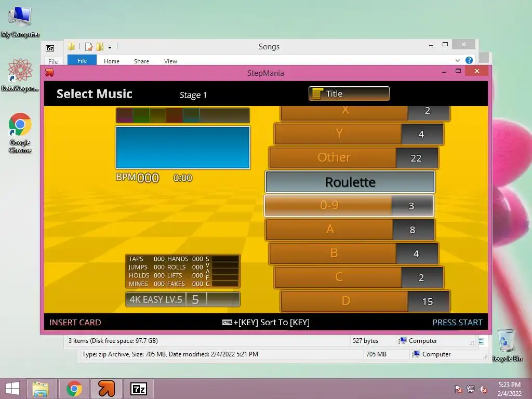The height and width of the screenshot is (399, 532).
Task: Open Songs window Help question mark icon
Action: 469,60
